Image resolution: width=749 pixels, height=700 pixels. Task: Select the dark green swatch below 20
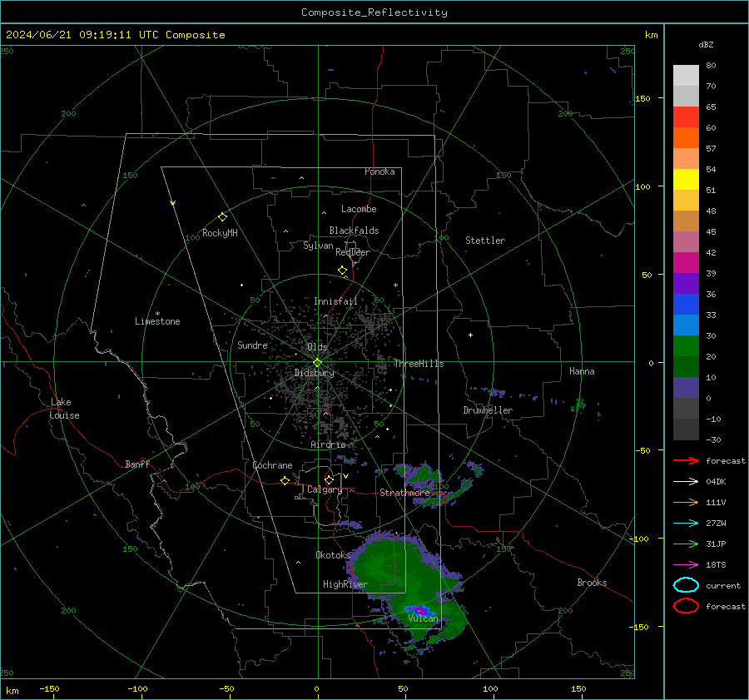686,366
